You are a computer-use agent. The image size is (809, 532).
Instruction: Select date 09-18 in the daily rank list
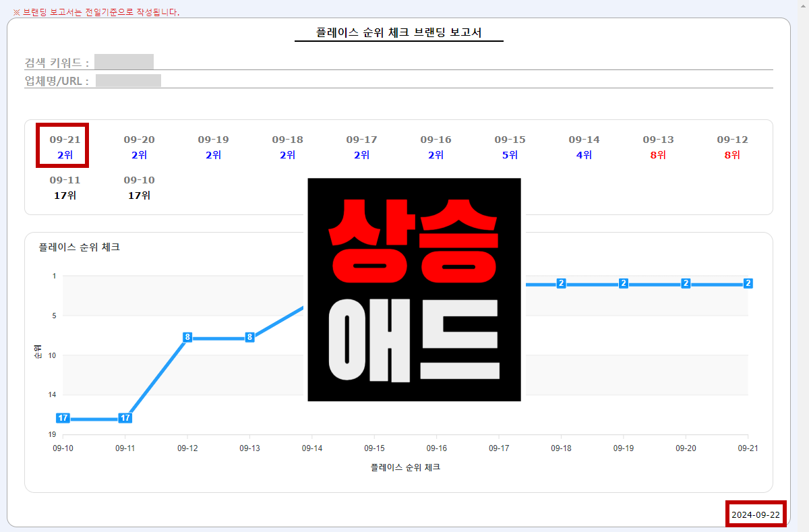point(288,140)
